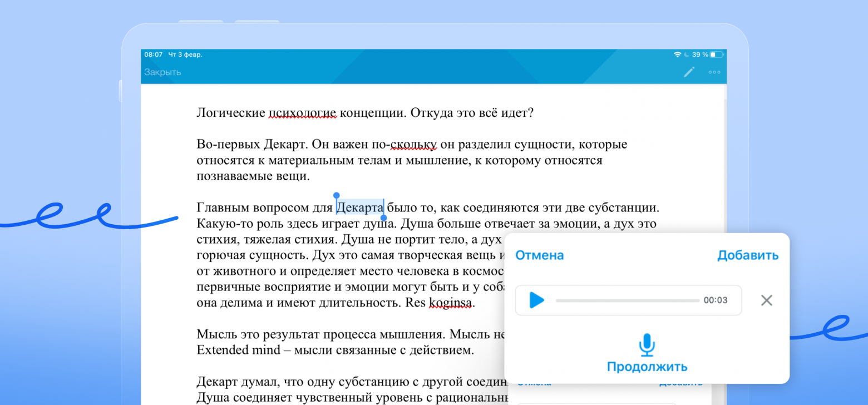
Task: Tap the 00:03 duration label
Action: [716, 300]
